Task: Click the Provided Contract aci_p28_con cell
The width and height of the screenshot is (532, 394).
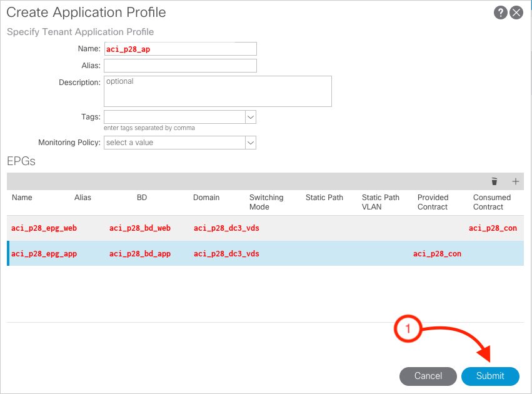Action: point(437,254)
